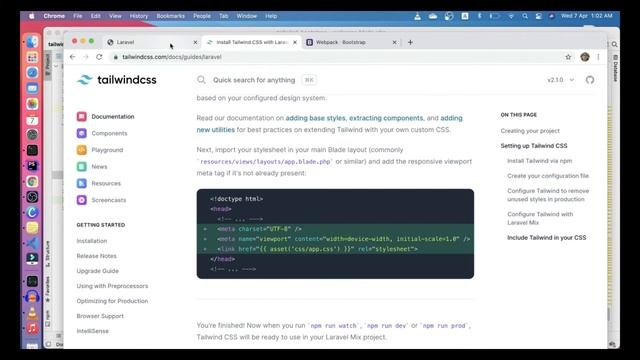The width and height of the screenshot is (640, 360).
Task: Open Optimizing for Production page
Action: tap(112, 301)
